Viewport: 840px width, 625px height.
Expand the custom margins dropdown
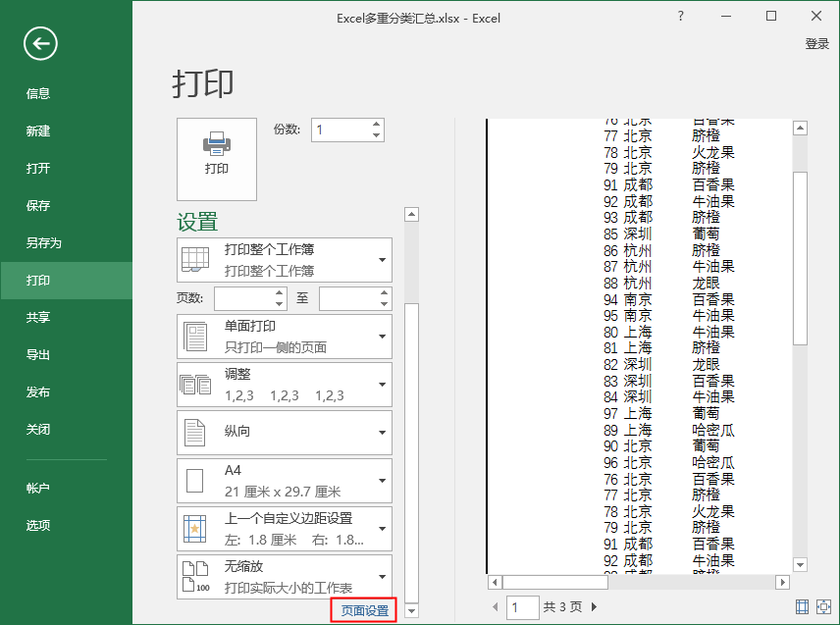point(285,529)
